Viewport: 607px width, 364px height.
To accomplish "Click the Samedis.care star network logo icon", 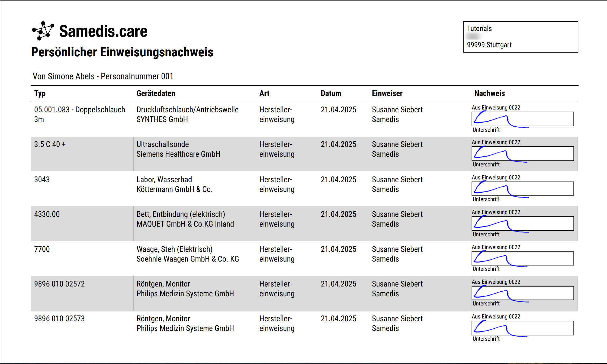I will 43,31.
